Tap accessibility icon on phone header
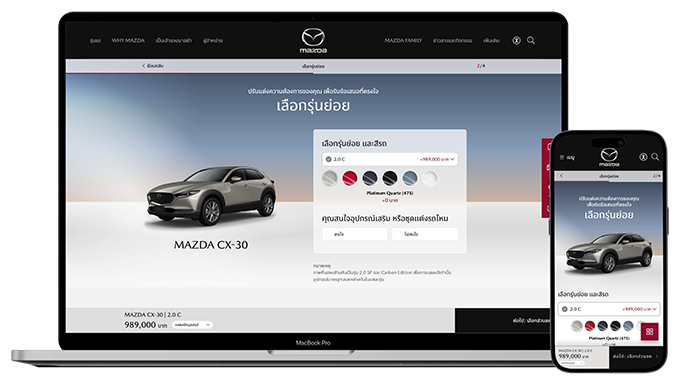This screenshot has width=680, height=383. point(643,157)
